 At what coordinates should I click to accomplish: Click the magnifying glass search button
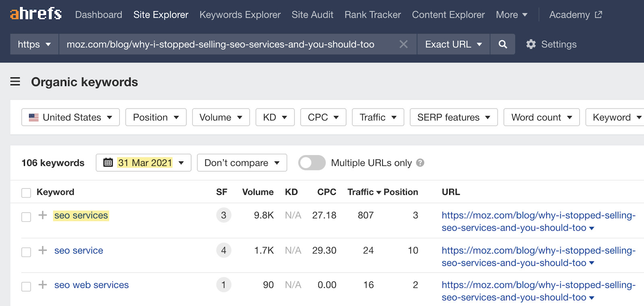(x=502, y=44)
